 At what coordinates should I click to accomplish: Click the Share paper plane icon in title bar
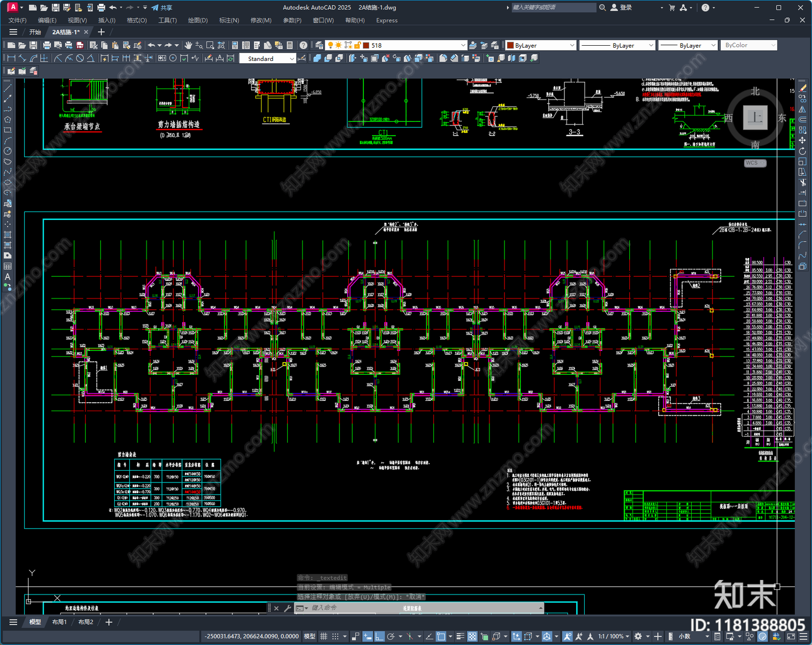point(155,8)
